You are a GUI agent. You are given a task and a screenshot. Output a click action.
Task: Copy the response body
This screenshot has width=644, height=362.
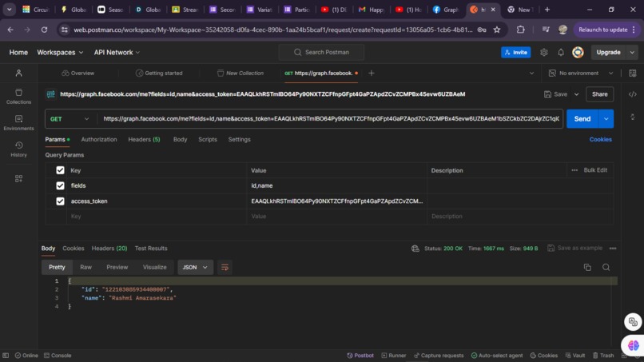click(x=587, y=267)
